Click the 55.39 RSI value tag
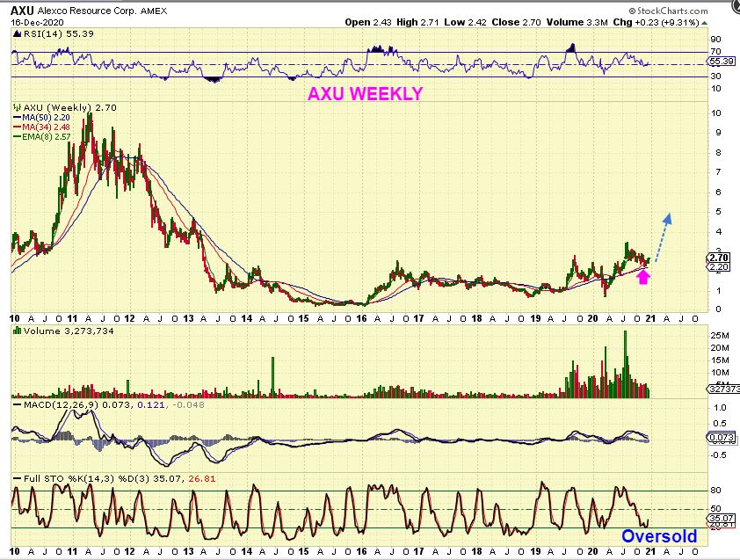This screenshot has width=740, height=560. click(x=722, y=62)
